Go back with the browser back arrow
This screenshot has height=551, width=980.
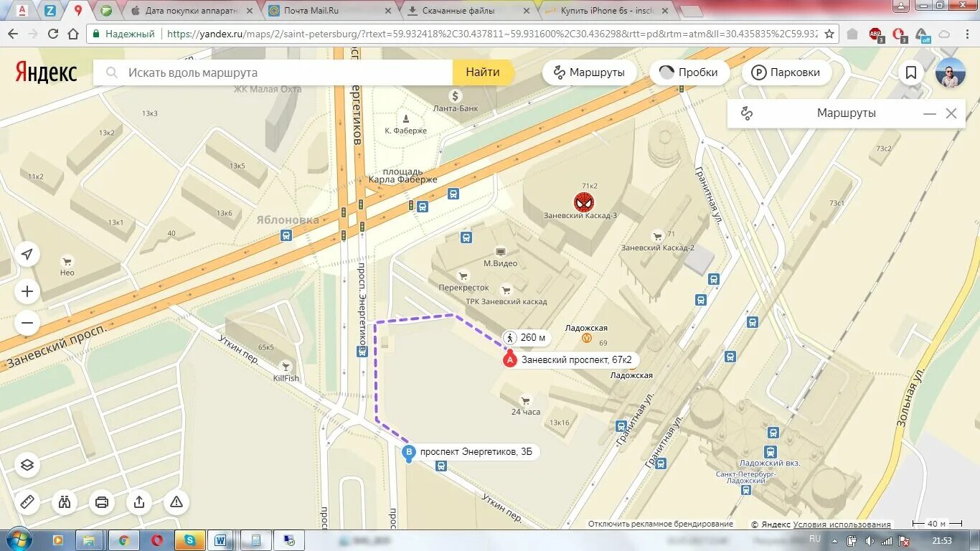tap(13, 34)
